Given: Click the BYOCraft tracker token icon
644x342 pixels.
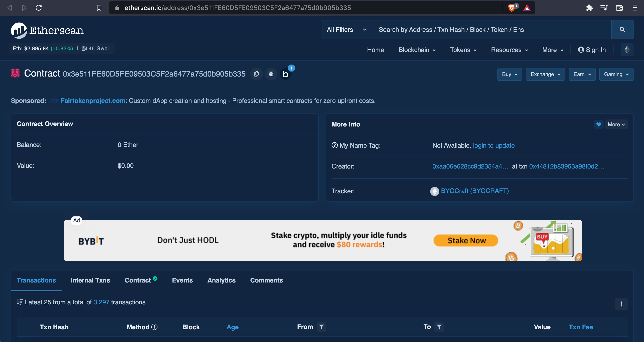Looking at the screenshot, I should [x=434, y=191].
